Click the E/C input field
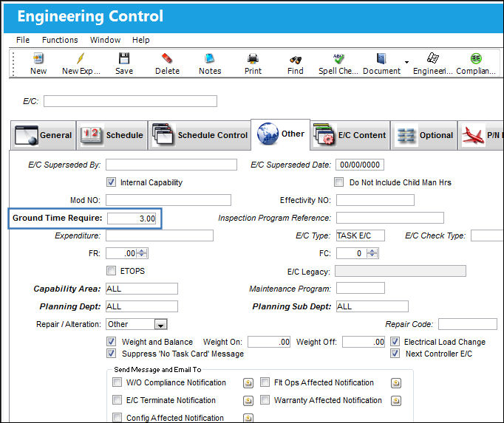504x423 pixels. coord(130,101)
